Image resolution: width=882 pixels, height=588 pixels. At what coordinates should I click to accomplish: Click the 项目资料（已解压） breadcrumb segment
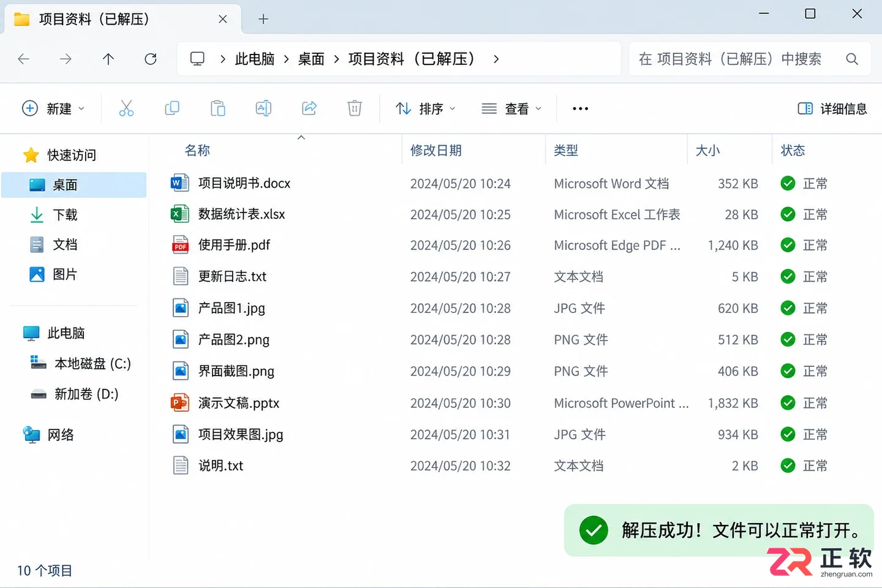click(x=413, y=59)
